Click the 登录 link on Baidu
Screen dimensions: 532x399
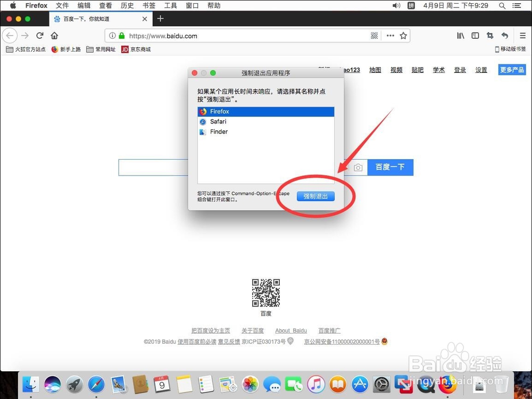pos(460,70)
